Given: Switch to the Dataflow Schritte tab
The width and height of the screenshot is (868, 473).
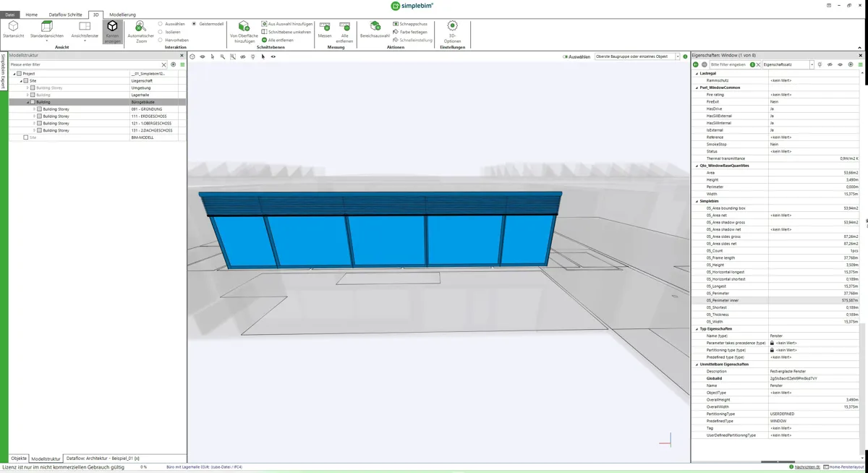Looking at the screenshot, I should click(65, 14).
